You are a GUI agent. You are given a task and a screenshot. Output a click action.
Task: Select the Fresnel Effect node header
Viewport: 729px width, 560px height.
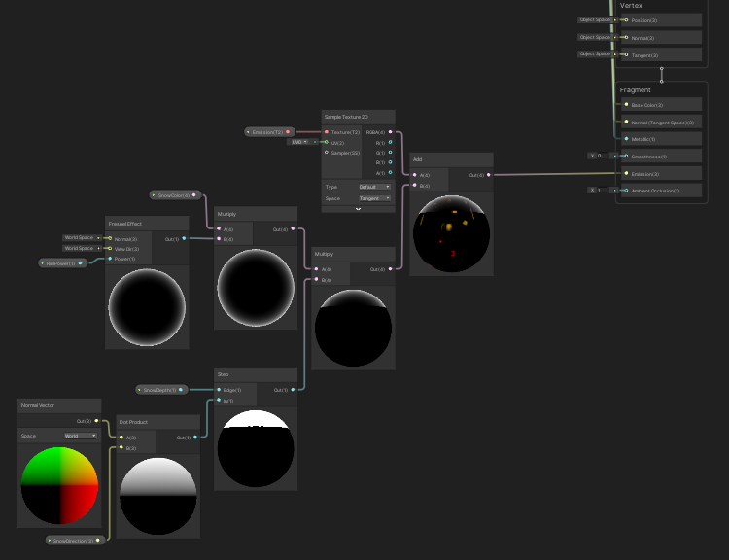(x=147, y=224)
